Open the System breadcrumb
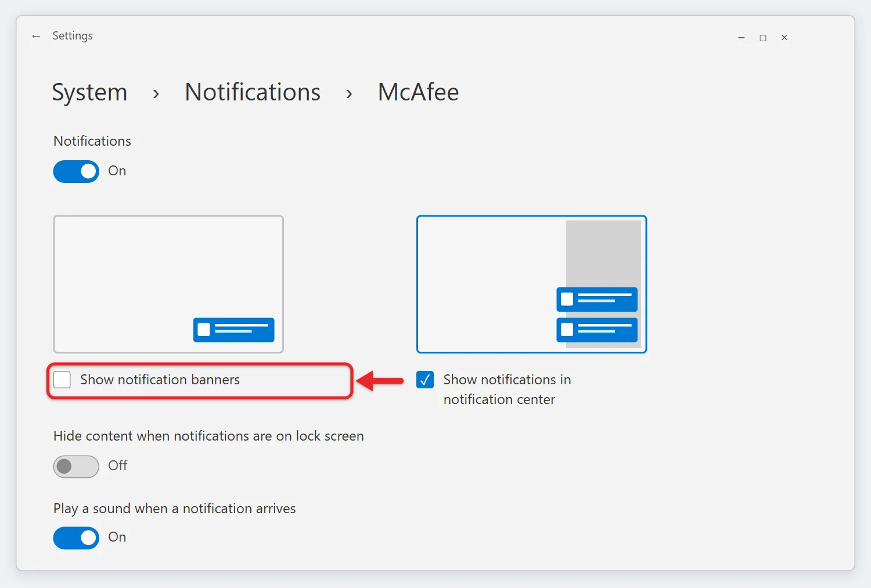The height and width of the screenshot is (588, 871). point(89,92)
